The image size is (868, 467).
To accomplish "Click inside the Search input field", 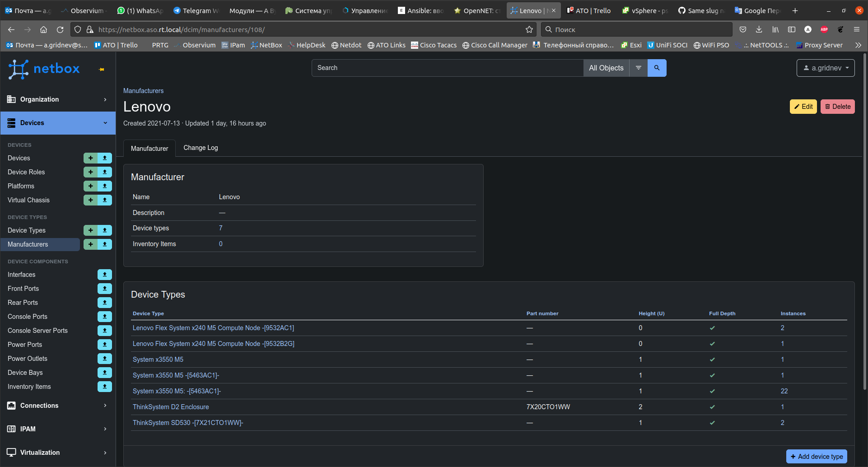I will (x=447, y=68).
